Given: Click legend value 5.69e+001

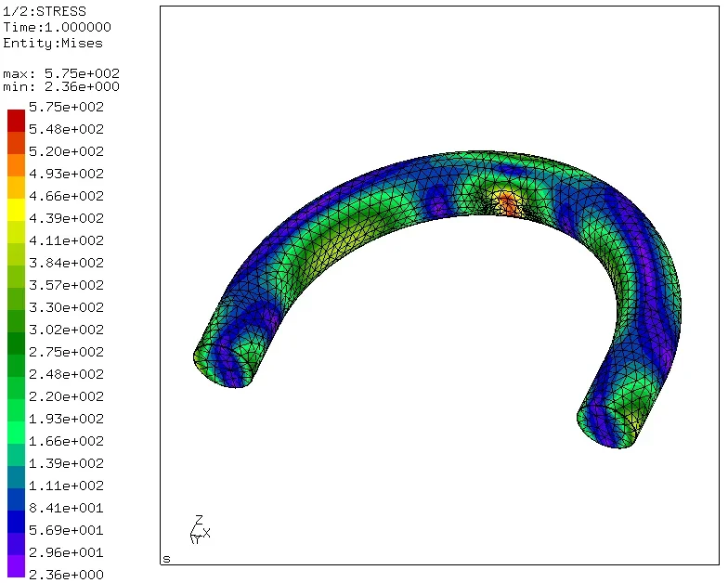Looking at the screenshot, I should 67,530.
